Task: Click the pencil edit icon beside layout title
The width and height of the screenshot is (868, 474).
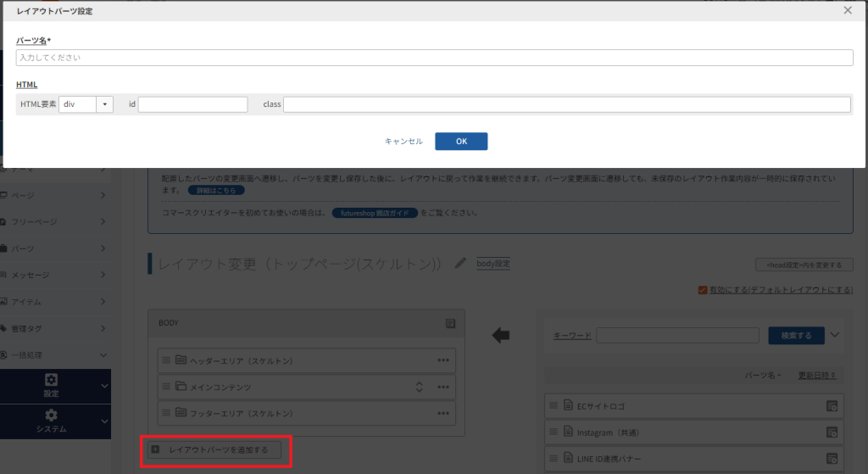Action: (x=460, y=263)
